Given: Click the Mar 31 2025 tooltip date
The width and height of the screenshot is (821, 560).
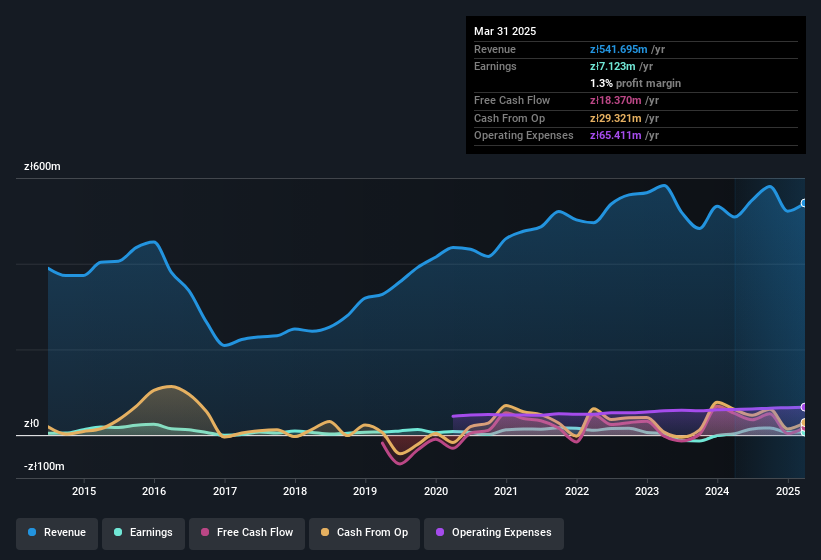Looking at the screenshot, I should pyautogui.click(x=505, y=31).
